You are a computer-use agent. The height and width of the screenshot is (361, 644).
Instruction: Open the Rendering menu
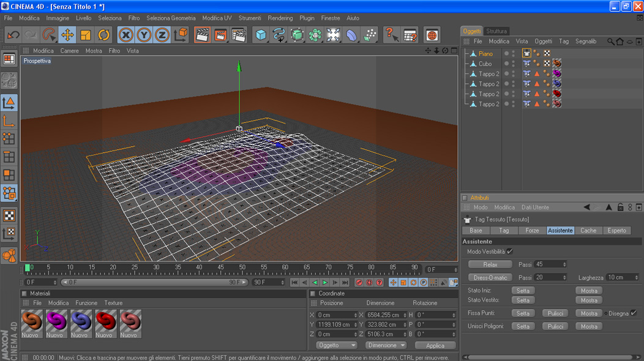(x=280, y=18)
